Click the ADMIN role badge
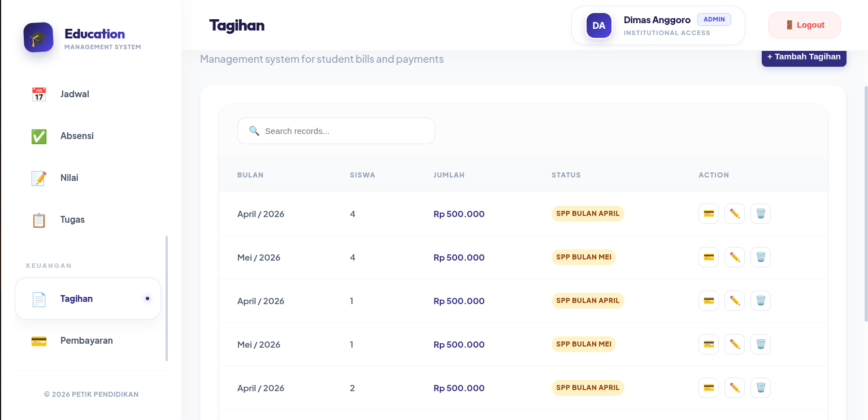The image size is (868, 420). point(714,19)
